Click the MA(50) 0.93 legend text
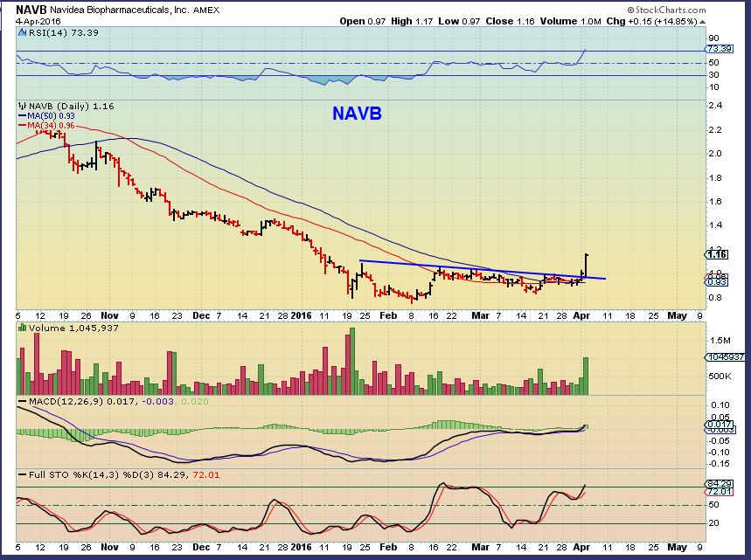The width and height of the screenshot is (751, 560). [51, 116]
